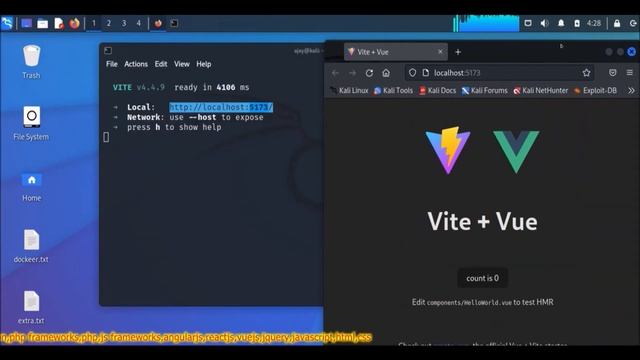This screenshot has height=360, width=640.
Task: Launch the text editor panel icon
Action: 59,24
